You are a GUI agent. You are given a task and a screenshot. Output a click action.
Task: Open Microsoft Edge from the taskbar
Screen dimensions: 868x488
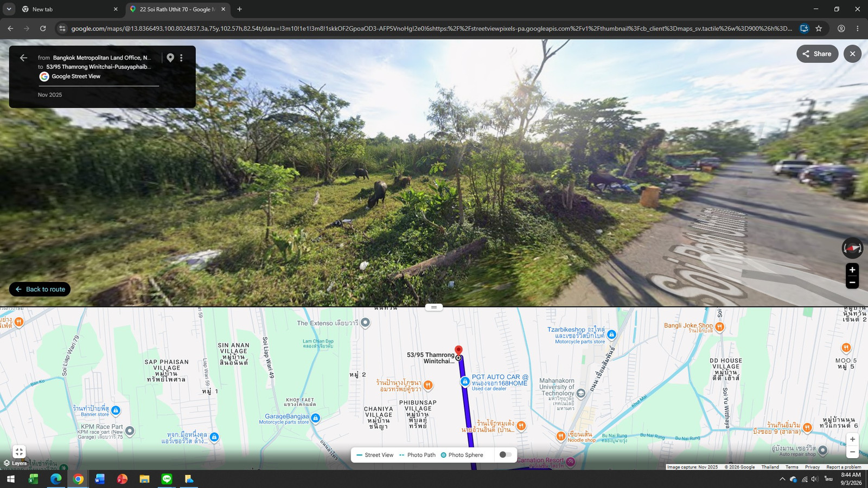[x=55, y=479]
